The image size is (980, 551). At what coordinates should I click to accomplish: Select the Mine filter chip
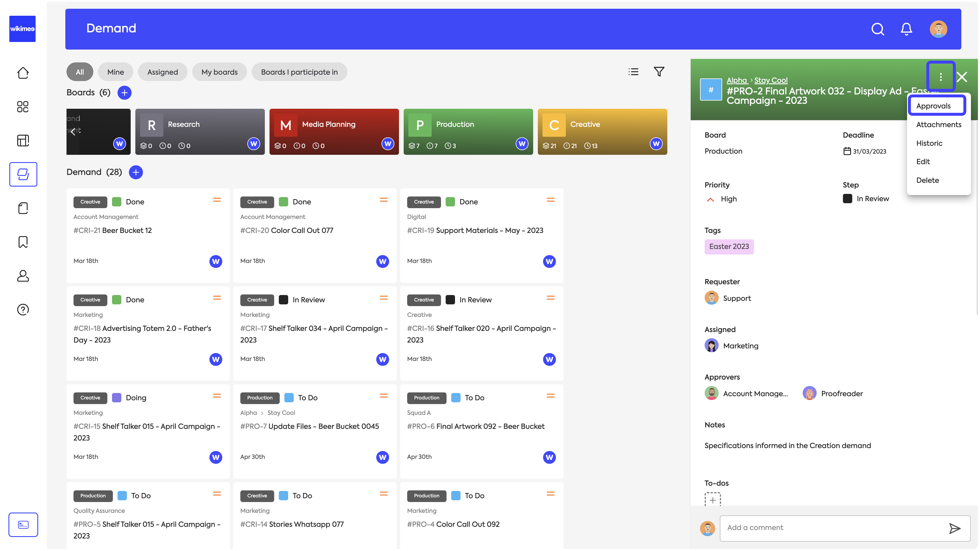point(115,72)
